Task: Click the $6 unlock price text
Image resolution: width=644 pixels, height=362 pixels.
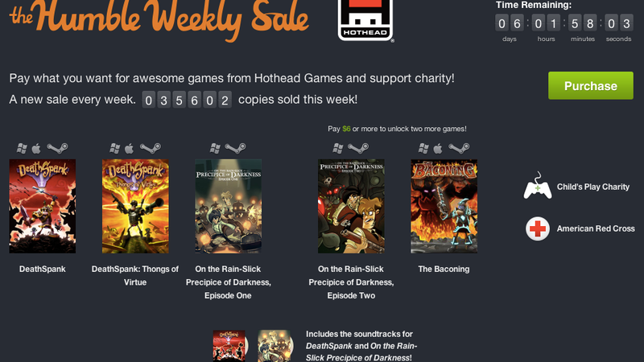Action: coord(346,129)
